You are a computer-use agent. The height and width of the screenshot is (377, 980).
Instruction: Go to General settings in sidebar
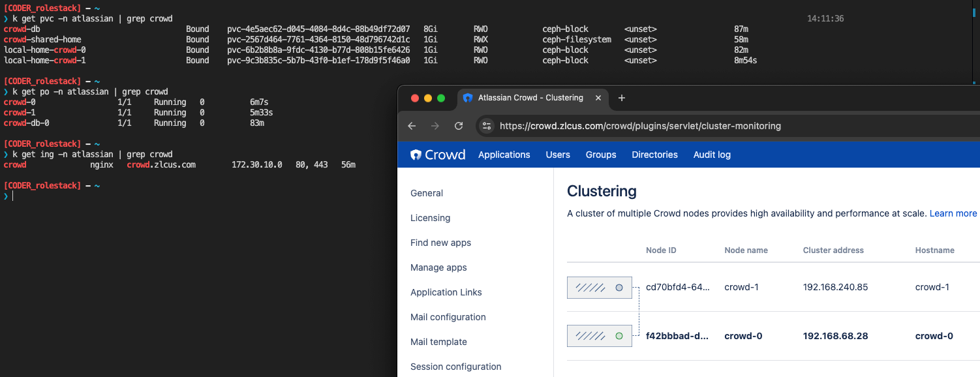click(427, 193)
